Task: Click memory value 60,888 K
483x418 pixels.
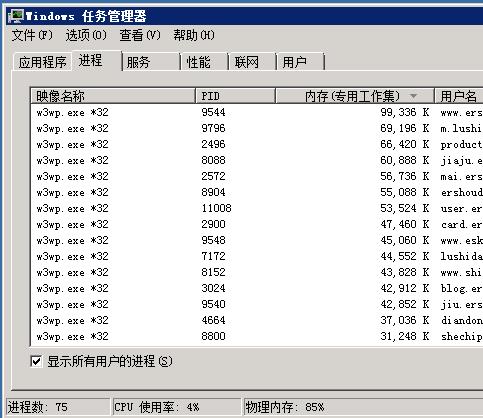Action: (x=405, y=160)
